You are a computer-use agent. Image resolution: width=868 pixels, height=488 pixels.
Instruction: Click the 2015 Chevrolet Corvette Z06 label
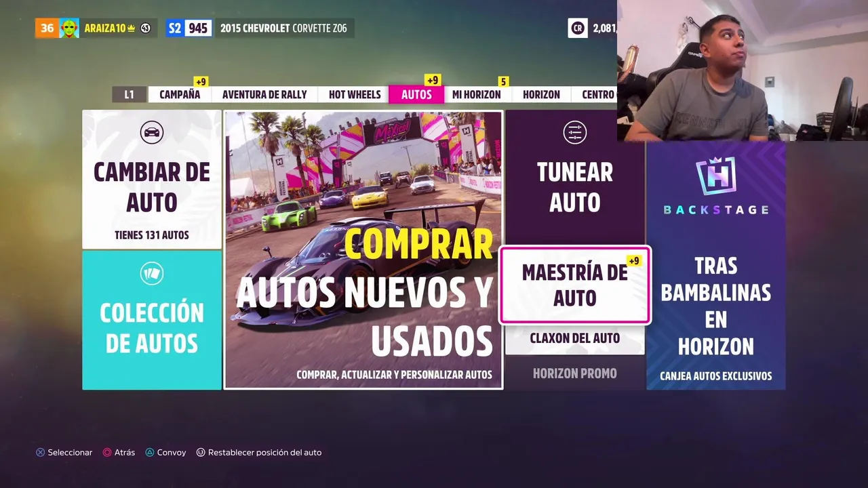point(283,28)
